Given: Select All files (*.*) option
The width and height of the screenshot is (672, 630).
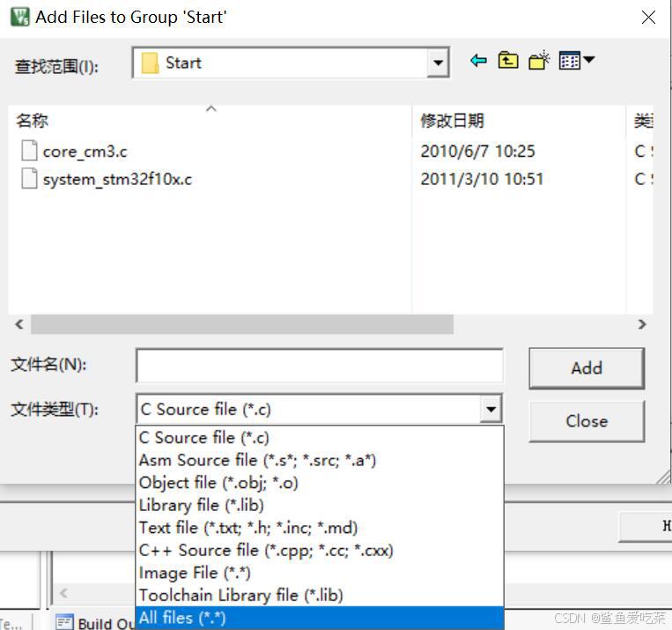Looking at the screenshot, I should (320, 618).
